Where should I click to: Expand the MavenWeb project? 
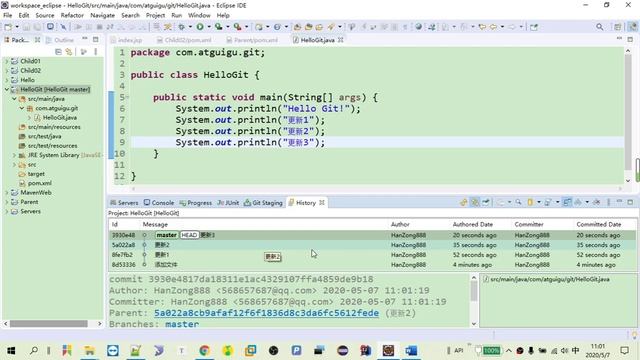point(7,192)
